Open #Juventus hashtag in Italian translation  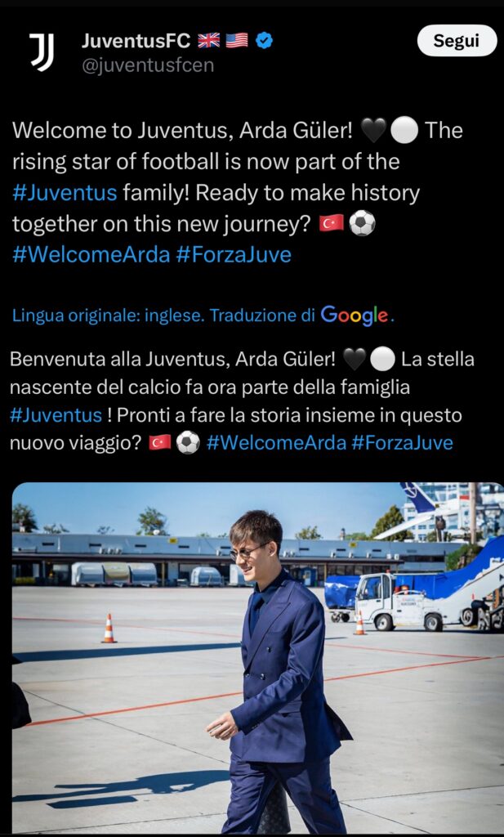tap(56, 415)
